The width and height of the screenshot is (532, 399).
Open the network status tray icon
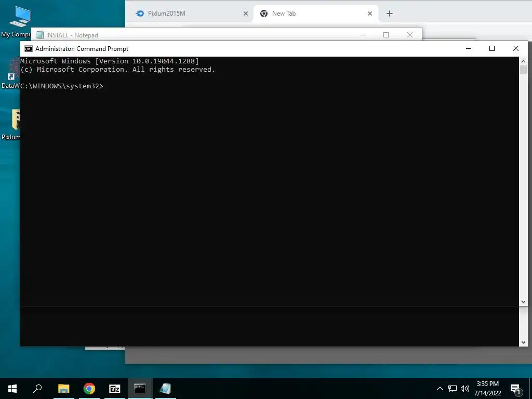(x=453, y=389)
